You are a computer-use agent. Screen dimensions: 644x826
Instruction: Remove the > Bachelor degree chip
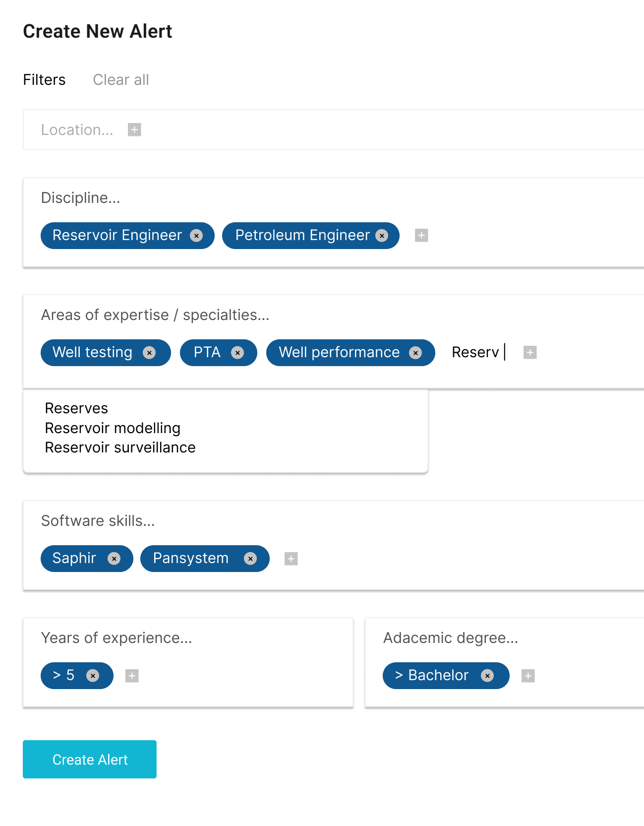click(487, 676)
